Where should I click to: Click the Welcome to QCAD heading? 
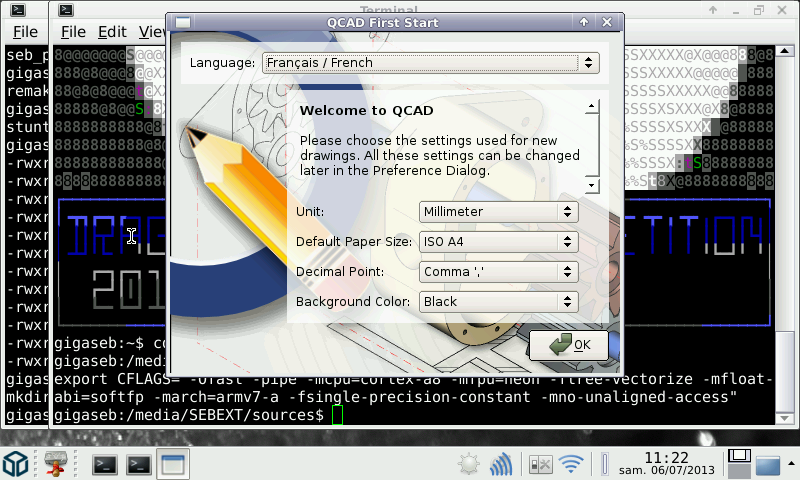(x=366, y=111)
